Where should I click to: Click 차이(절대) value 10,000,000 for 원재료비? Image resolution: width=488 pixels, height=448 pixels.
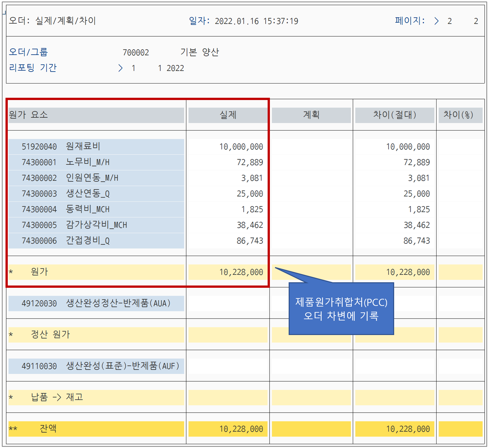(408, 147)
